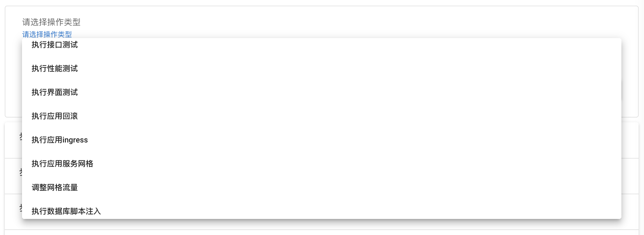
Task: Select the mesh traffic entry, 调整网格流量
Action: coord(55,188)
